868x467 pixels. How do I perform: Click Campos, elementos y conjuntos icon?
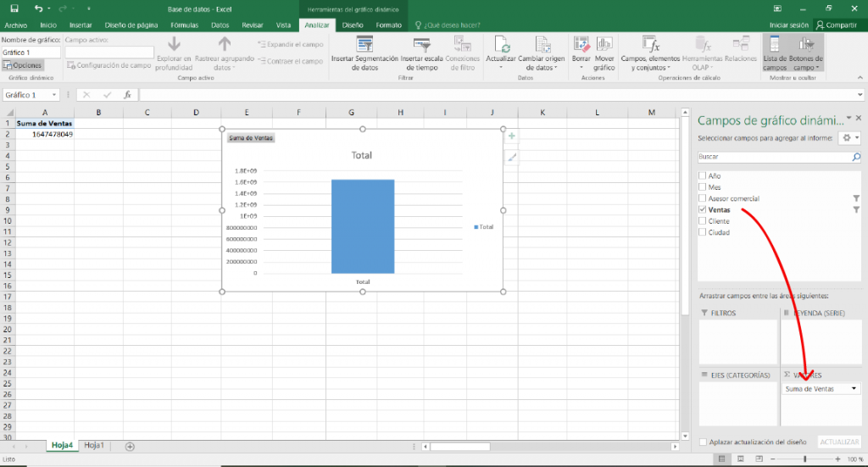click(x=650, y=45)
